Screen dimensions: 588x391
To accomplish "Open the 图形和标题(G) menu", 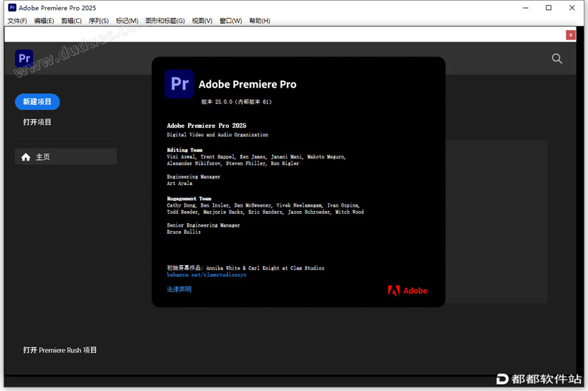I will point(165,21).
